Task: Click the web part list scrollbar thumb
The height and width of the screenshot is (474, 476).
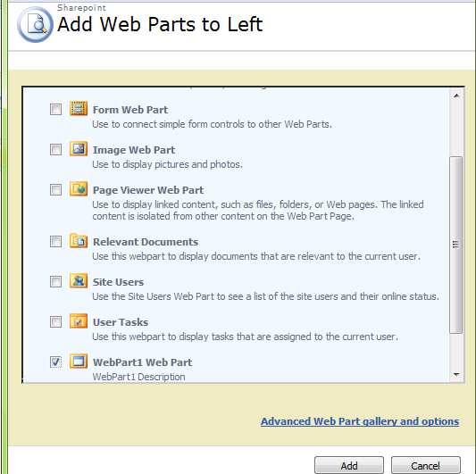Action: point(456,245)
